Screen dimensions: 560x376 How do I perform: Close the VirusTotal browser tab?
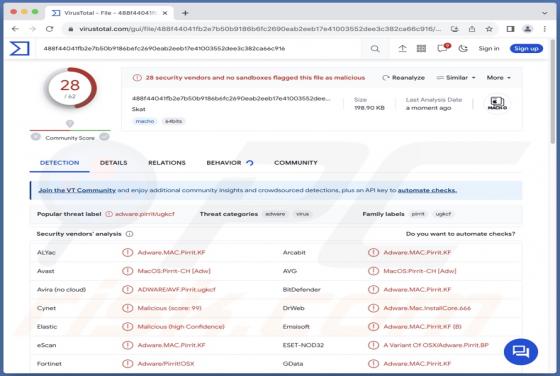click(165, 13)
